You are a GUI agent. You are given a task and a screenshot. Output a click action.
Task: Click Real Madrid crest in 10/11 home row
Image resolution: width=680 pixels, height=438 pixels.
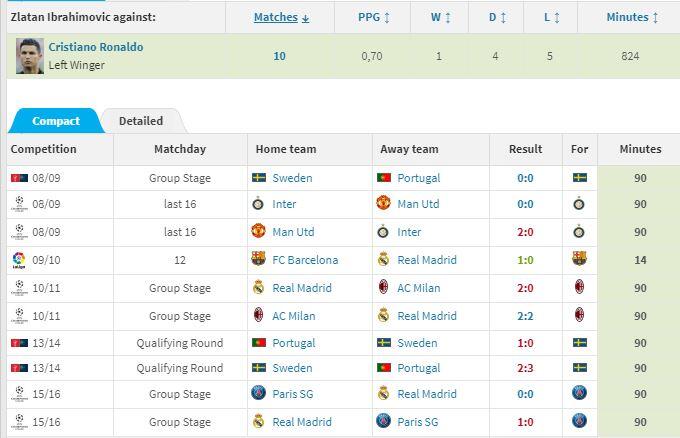tap(258, 287)
